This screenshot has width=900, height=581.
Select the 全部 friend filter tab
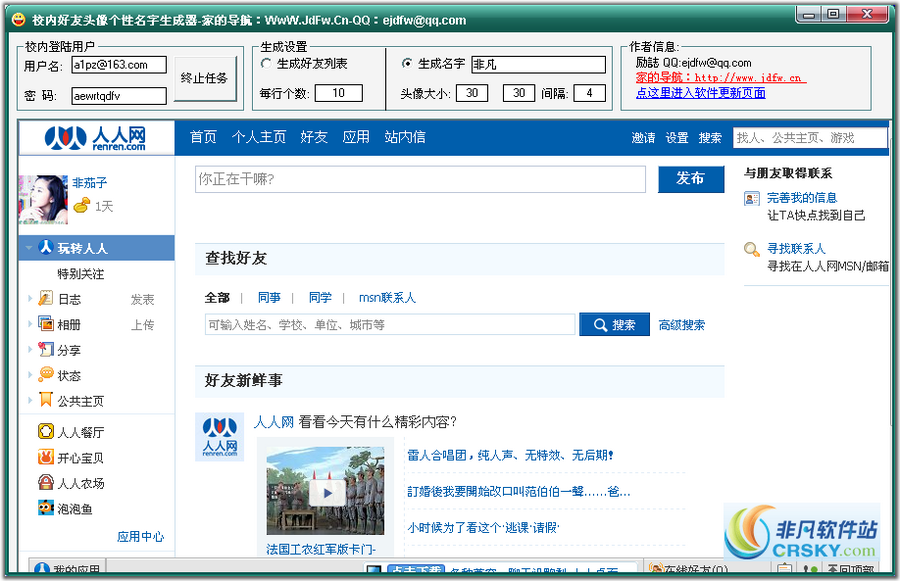click(x=217, y=297)
